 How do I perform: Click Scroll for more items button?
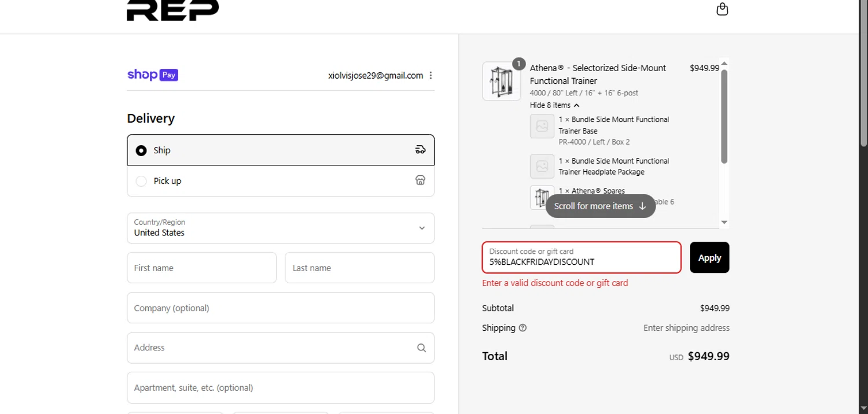pos(600,206)
